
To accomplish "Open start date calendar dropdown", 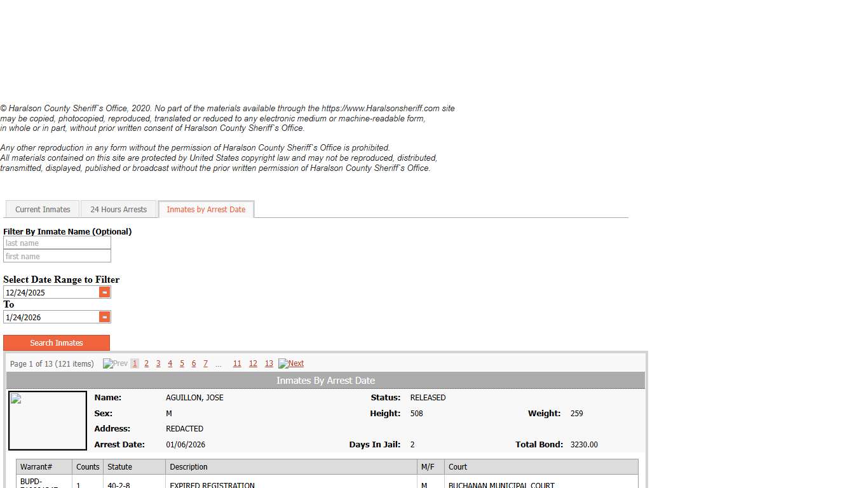I will pyautogui.click(x=104, y=292).
